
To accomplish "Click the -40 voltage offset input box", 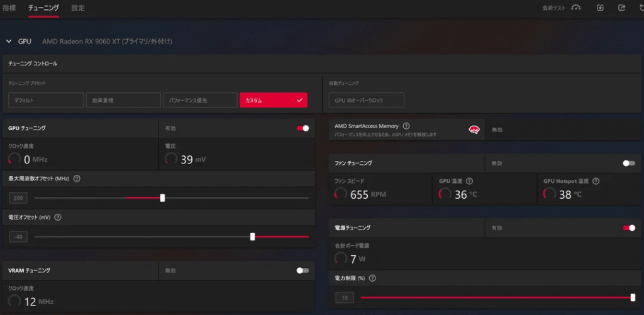I will [18, 236].
